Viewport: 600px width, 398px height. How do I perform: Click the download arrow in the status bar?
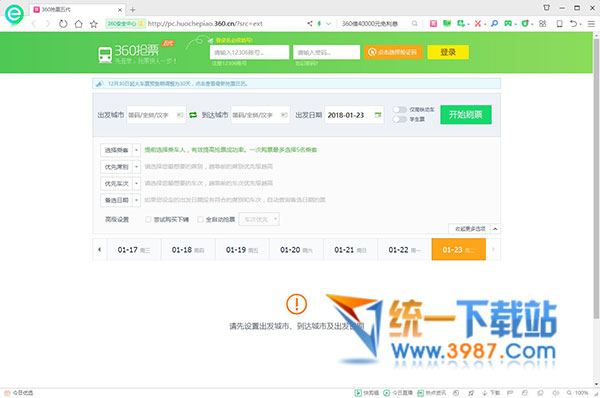(x=484, y=393)
